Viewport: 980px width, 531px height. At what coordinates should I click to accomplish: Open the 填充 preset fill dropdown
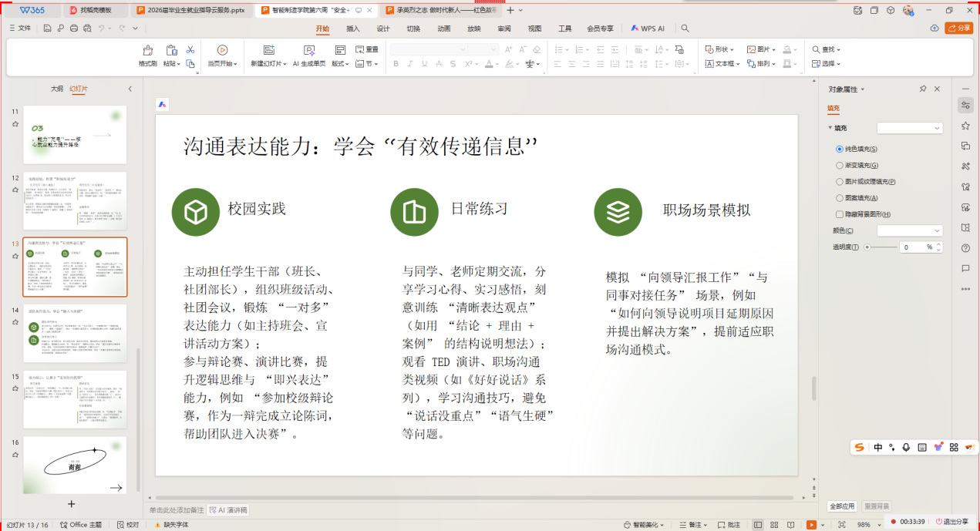point(910,128)
